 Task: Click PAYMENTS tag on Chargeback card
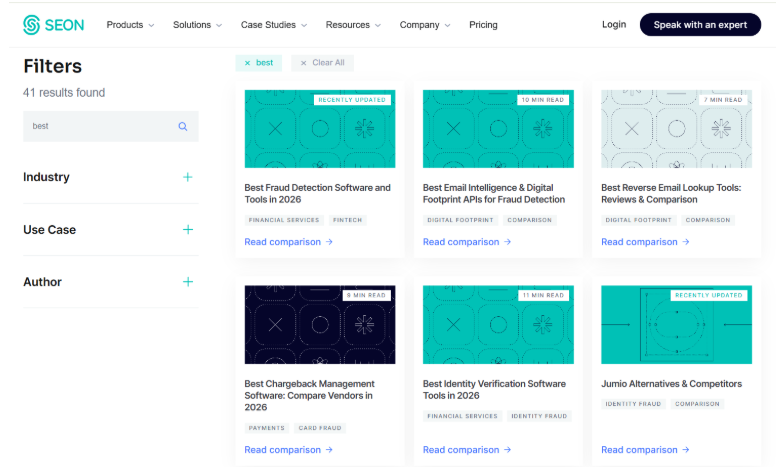[x=267, y=428]
